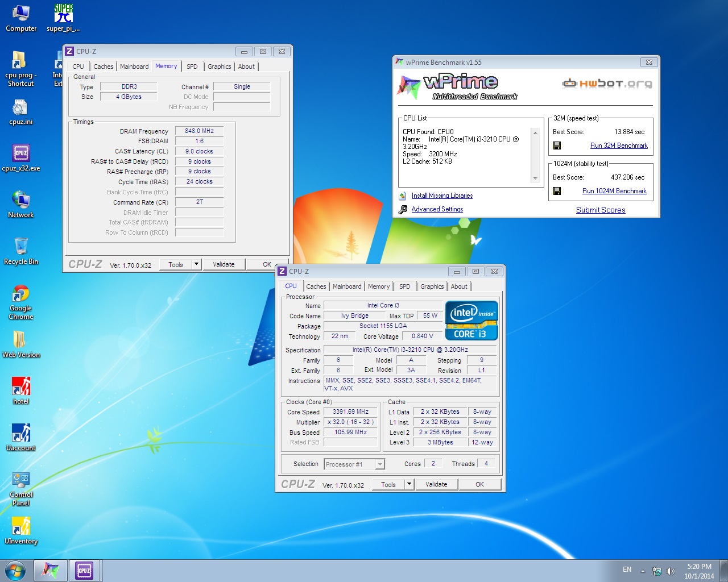Click the Install Missing Libraries icon

pyautogui.click(x=403, y=196)
